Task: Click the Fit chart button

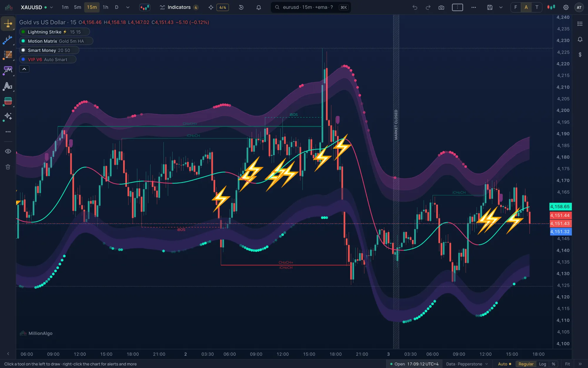Action: tap(567, 364)
